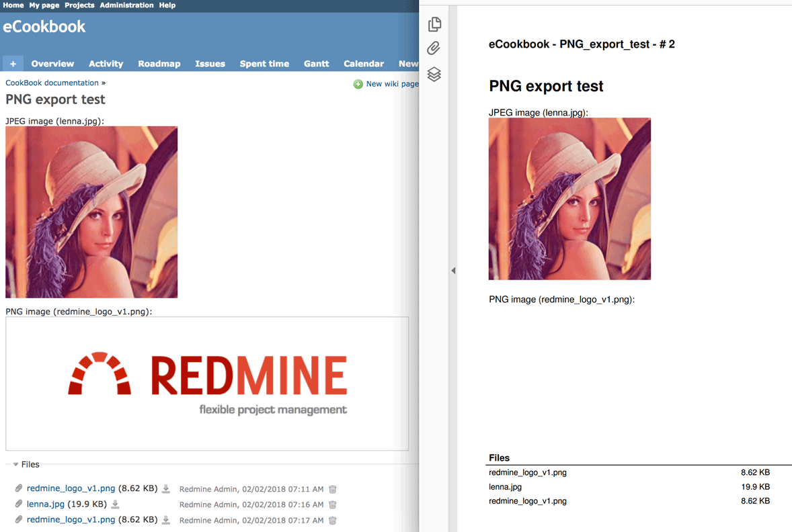Click PDF caption JPEG image (lenna.jpg):

click(539, 113)
